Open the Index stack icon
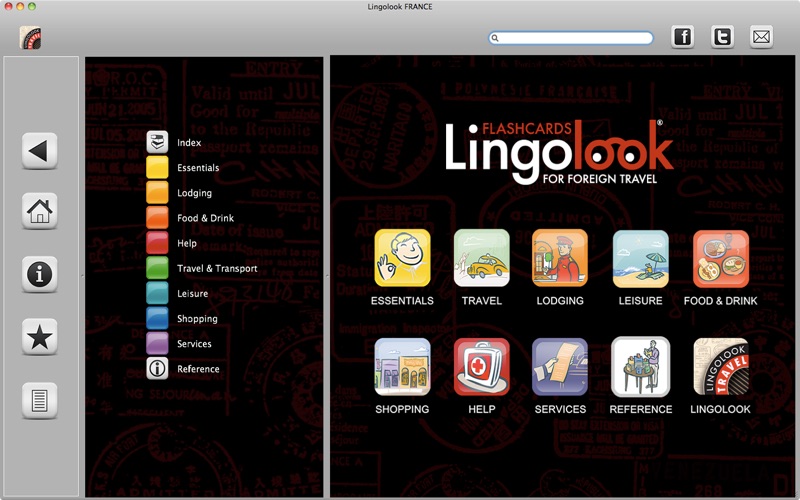 point(157,142)
